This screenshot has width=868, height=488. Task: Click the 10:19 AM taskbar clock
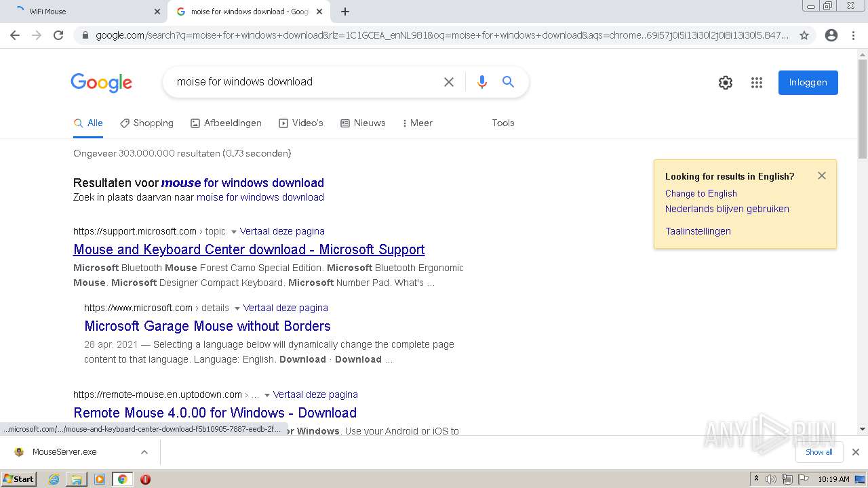click(x=833, y=479)
